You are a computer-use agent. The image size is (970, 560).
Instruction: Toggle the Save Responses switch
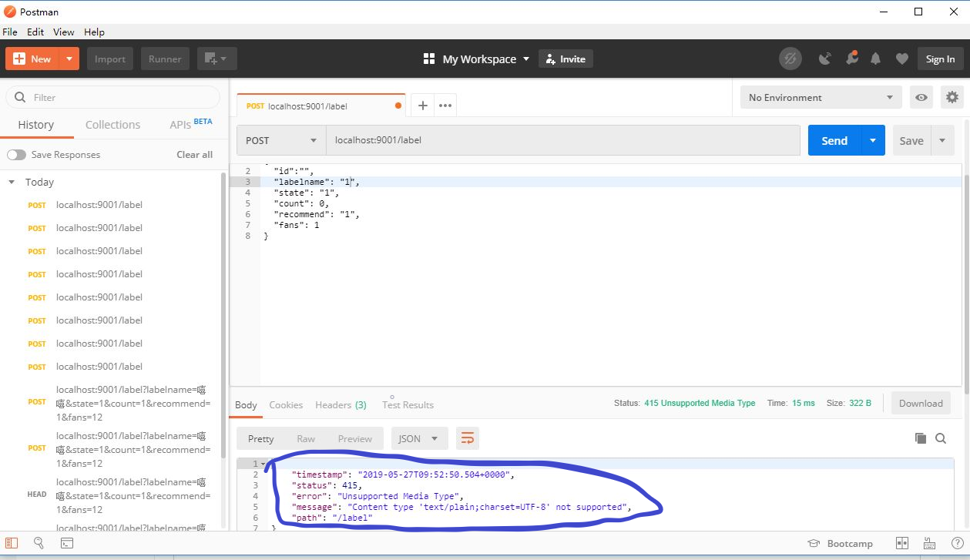pyautogui.click(x=16, y=155)
